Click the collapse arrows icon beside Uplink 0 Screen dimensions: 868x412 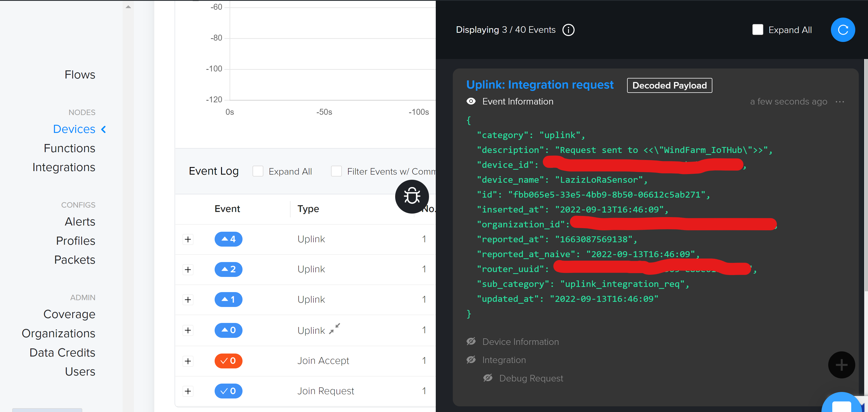point(335,328)
